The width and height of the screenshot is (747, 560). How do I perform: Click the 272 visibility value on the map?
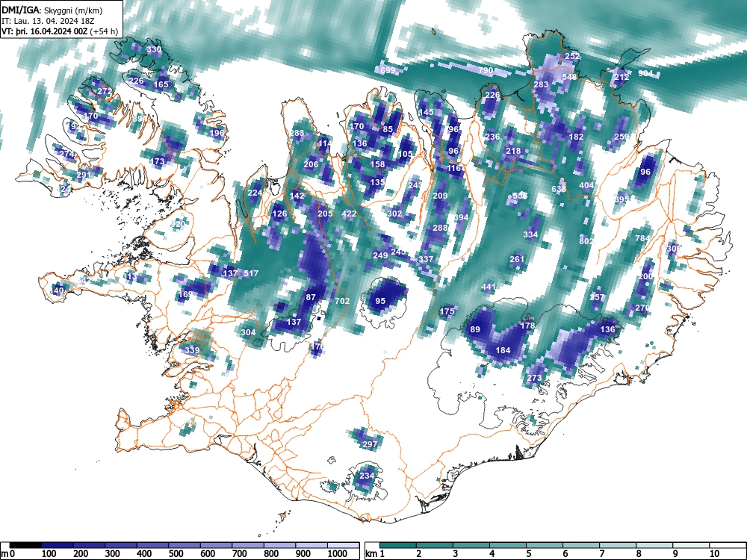105,91
